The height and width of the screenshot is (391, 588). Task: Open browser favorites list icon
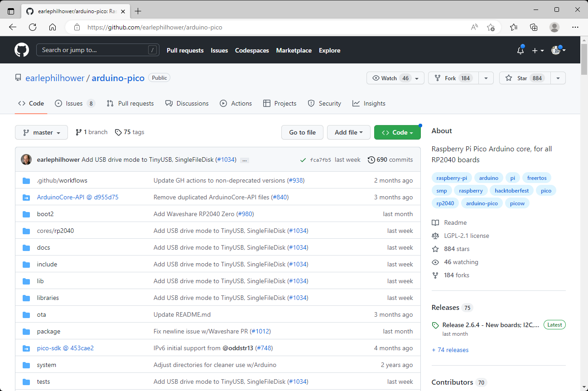pos(514,27)
